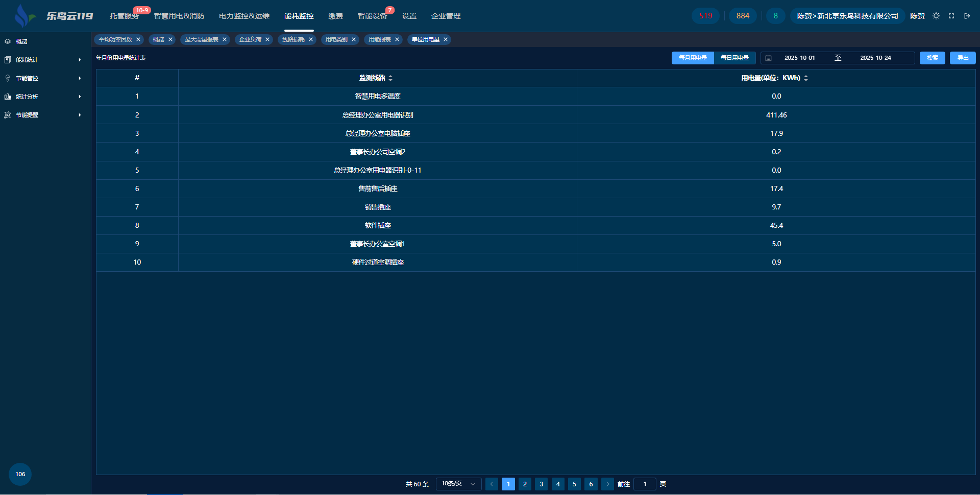Open the 10条/页 page size dropdown
Image resolution: width=980 pixels, height=495 pixels.
tap(458, 484)
